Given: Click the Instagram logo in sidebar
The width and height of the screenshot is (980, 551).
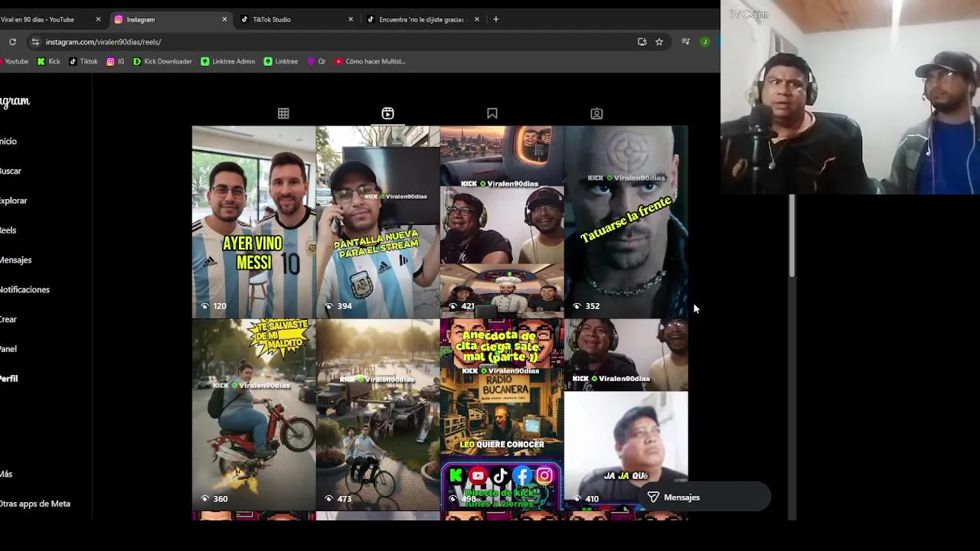Looking at the screenshot, I should pos(15,101).
